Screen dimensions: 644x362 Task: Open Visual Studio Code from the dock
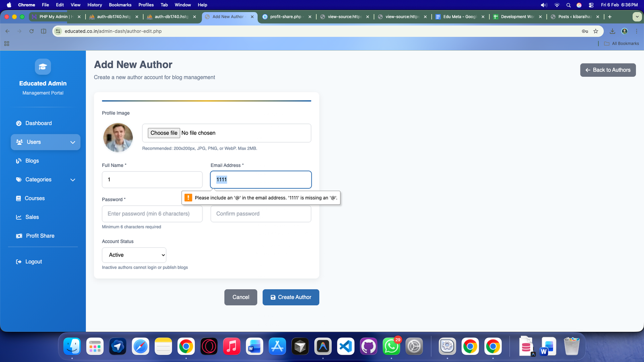(346, 346)
